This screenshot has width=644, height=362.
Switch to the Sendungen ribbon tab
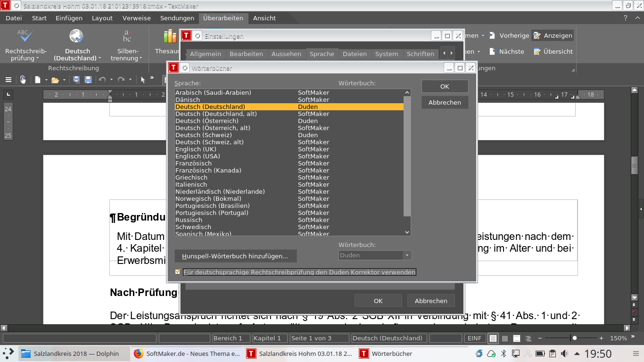[x=177, y=18]
